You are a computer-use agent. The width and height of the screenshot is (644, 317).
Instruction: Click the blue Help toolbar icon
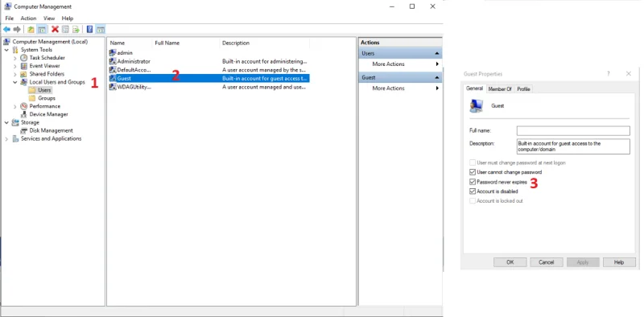(x=89, y=30)
